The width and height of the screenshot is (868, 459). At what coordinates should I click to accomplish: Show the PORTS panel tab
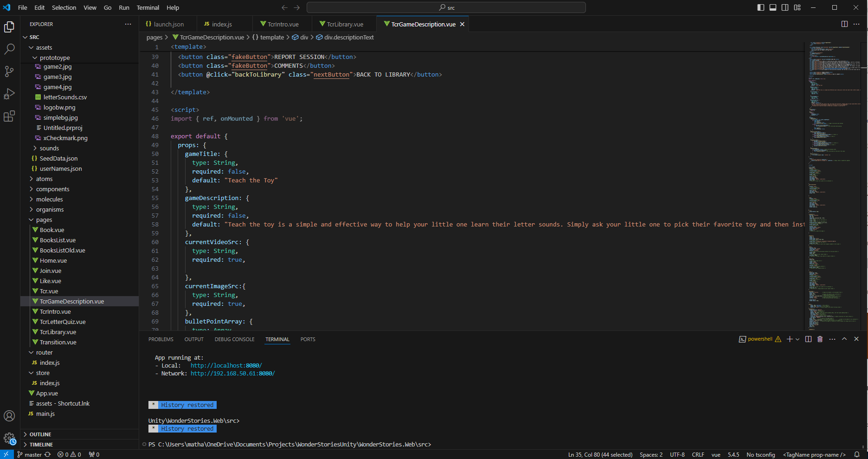[308, 339]
